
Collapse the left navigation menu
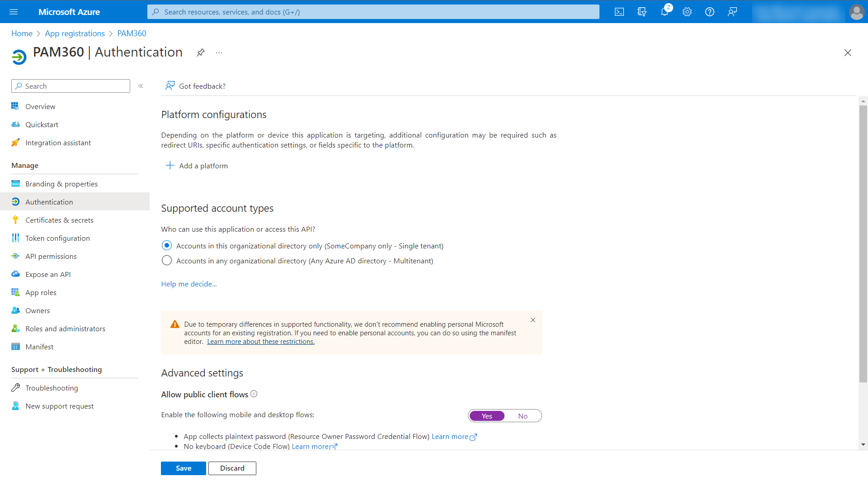click(141, 86)
